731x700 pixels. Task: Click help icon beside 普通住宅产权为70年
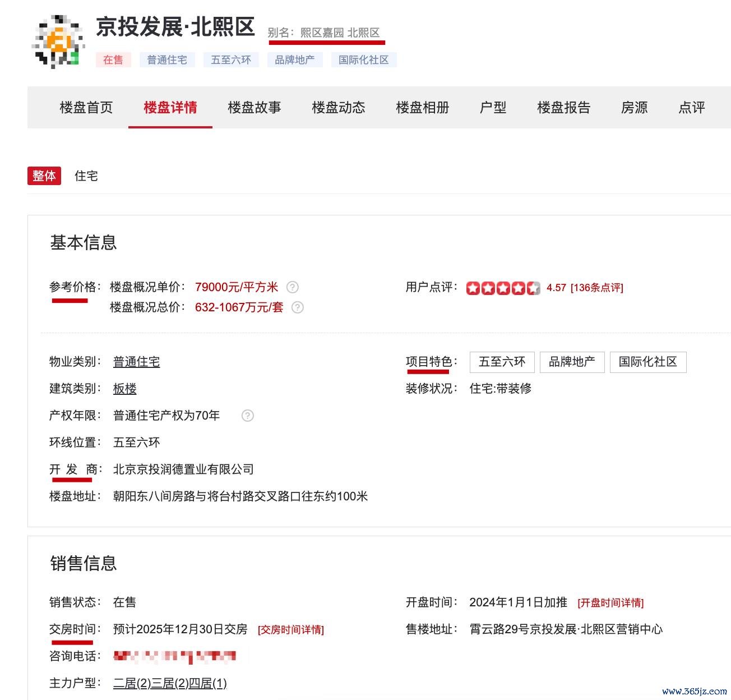248,416
